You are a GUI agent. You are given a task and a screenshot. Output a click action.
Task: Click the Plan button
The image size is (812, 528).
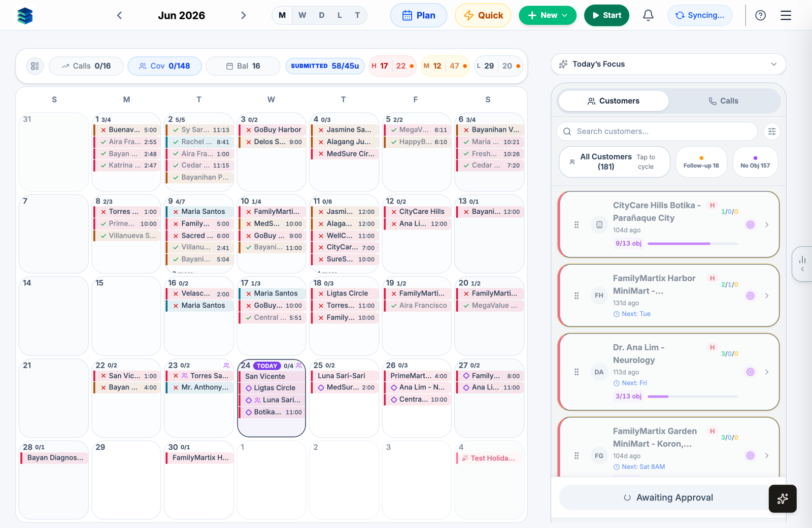point(419,15)
